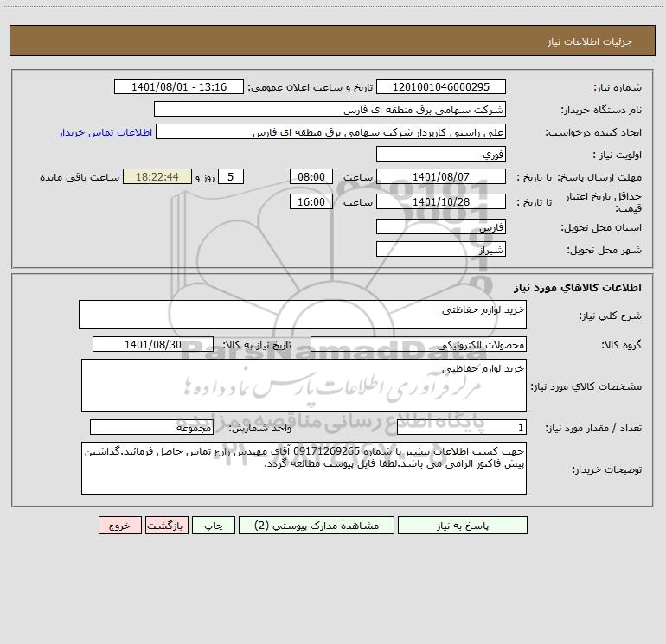Click the شماره نیاز label

click(x=618, y=87)
